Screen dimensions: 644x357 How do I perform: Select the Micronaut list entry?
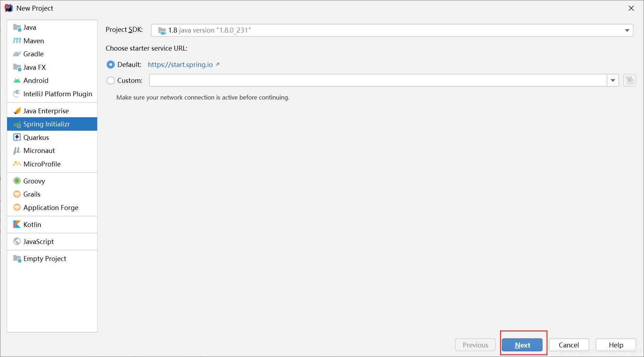pos(52,151)
